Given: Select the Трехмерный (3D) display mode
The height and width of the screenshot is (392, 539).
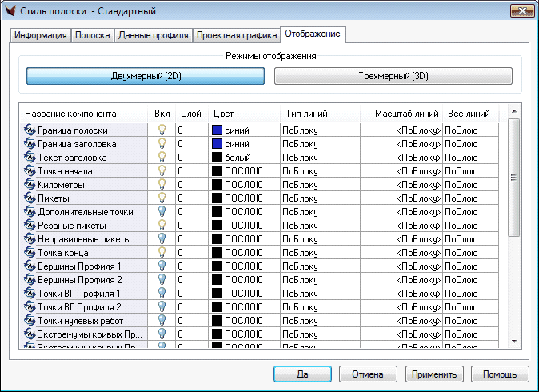Looking at the screenshot, I should pyautogui.click(x=393, y=76).
